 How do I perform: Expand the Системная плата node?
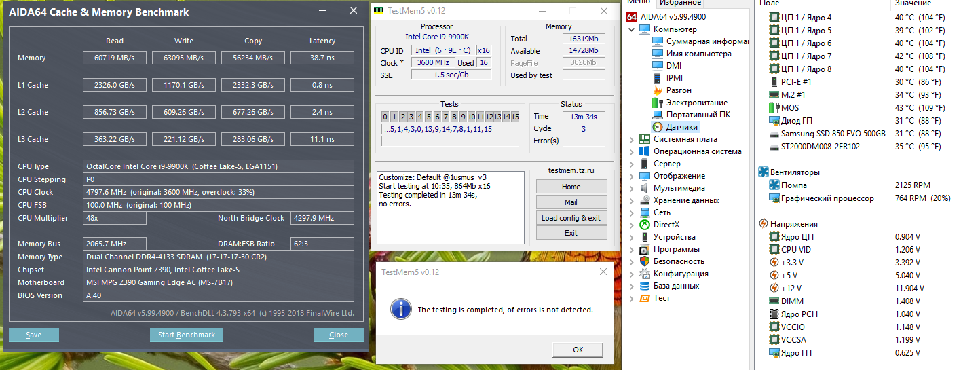pyautogui.click(x=632, y=140)
